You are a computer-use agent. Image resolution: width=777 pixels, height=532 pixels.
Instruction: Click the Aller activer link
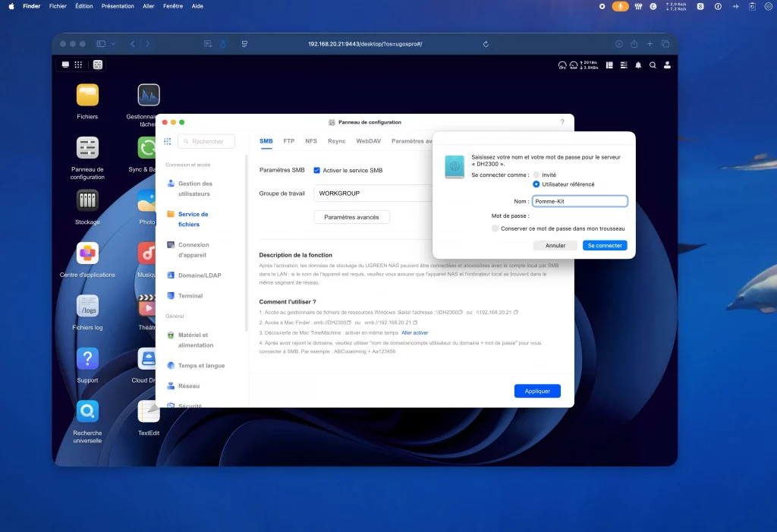415,332
